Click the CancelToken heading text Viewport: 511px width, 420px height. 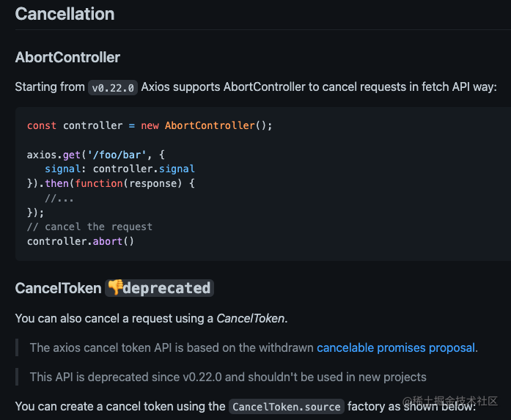coord(58,288)
